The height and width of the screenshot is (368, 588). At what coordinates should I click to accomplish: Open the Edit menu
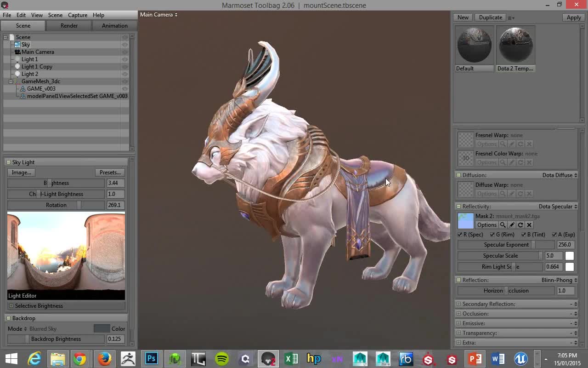coord(21,15)
